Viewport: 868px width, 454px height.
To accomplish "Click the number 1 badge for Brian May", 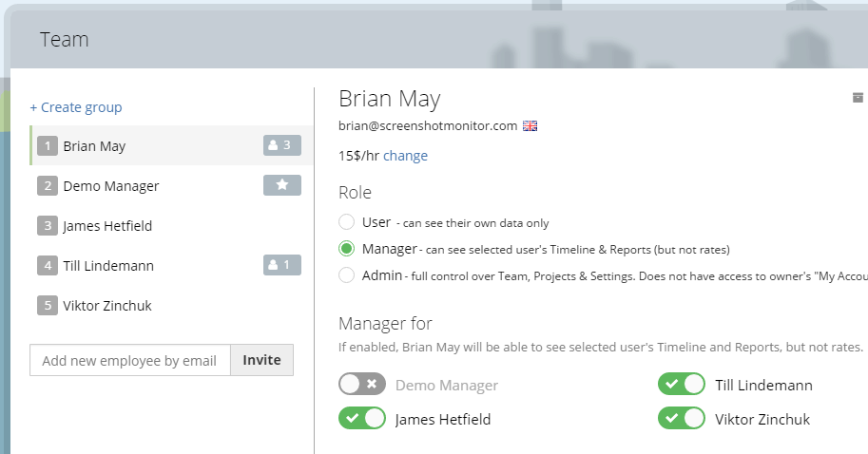I will 48,146.
